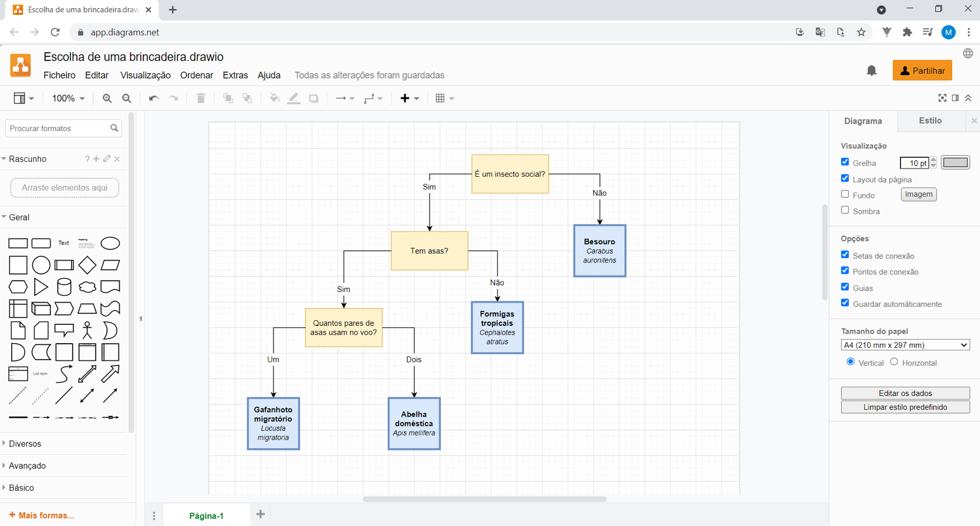
Task: Open the Ordenar menu
Action: point(197,75)
